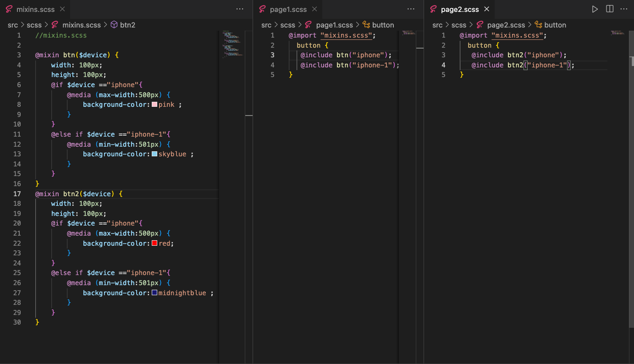Click 'button' in the page2.scss breadcrumb
The height and width of the screenshot is (364, 634).
(x=555, y=25)
